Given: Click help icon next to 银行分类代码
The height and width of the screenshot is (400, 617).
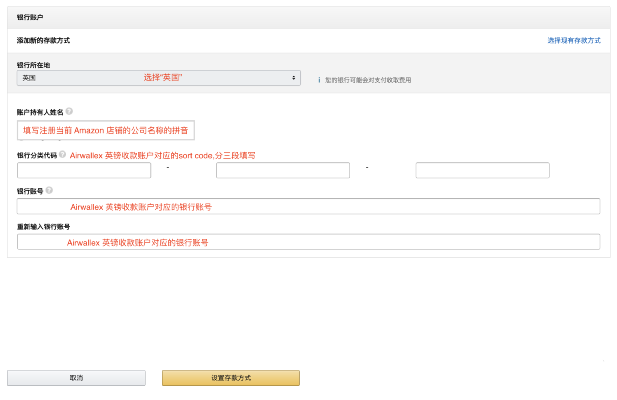Looking at the screenshot, I should point(62,155).
